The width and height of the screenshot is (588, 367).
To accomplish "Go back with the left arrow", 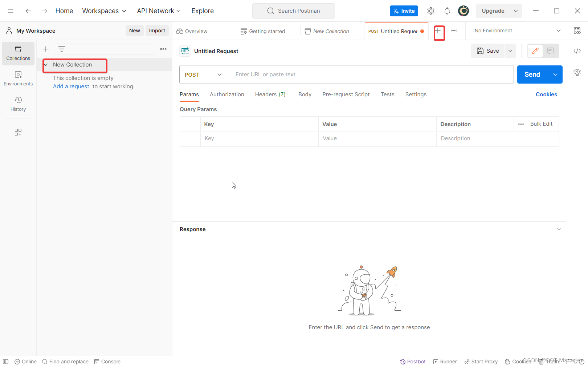I will (x=28, y=11).
